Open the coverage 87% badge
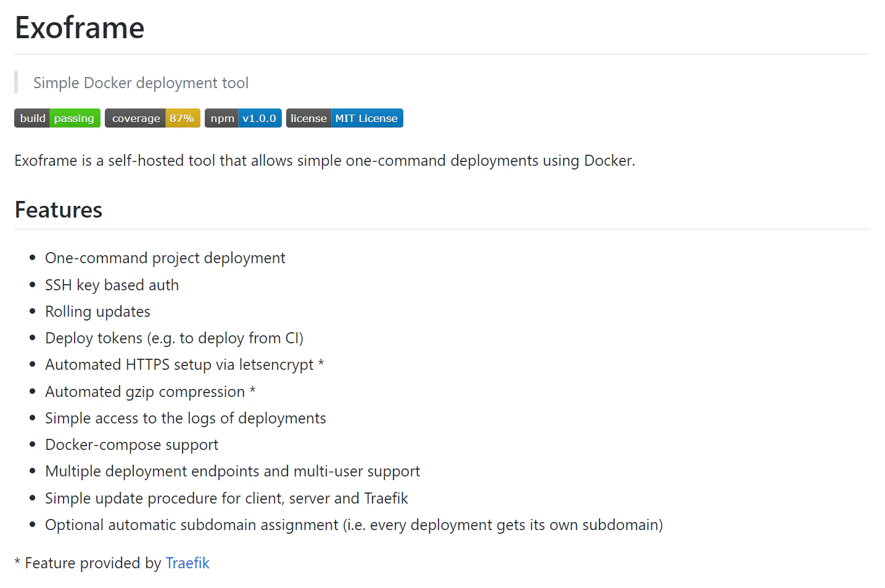 [x=152, y=118]
